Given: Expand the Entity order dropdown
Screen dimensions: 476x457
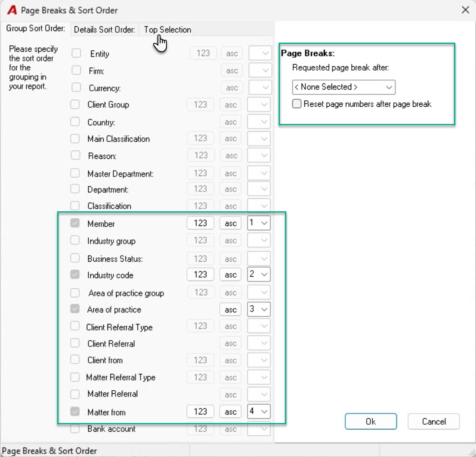Looking at the screenshot, I should [x=260, y=53].
